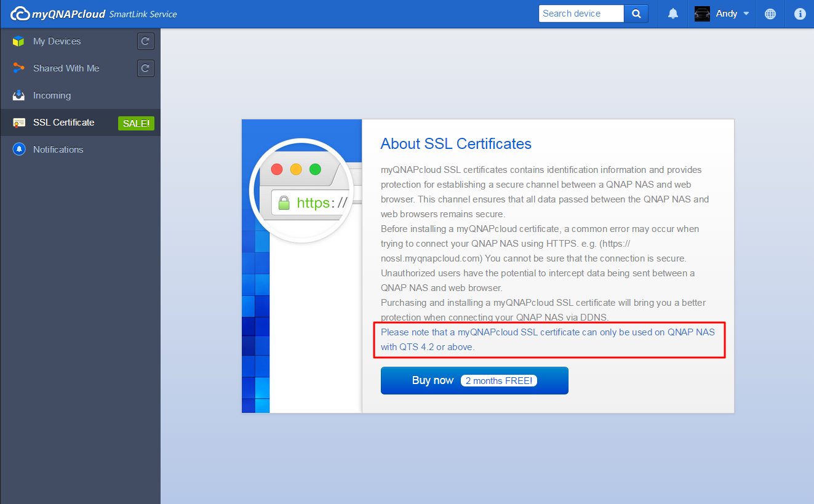
Task: Open the notifications bell in header
Action: [x=673, y=14]
